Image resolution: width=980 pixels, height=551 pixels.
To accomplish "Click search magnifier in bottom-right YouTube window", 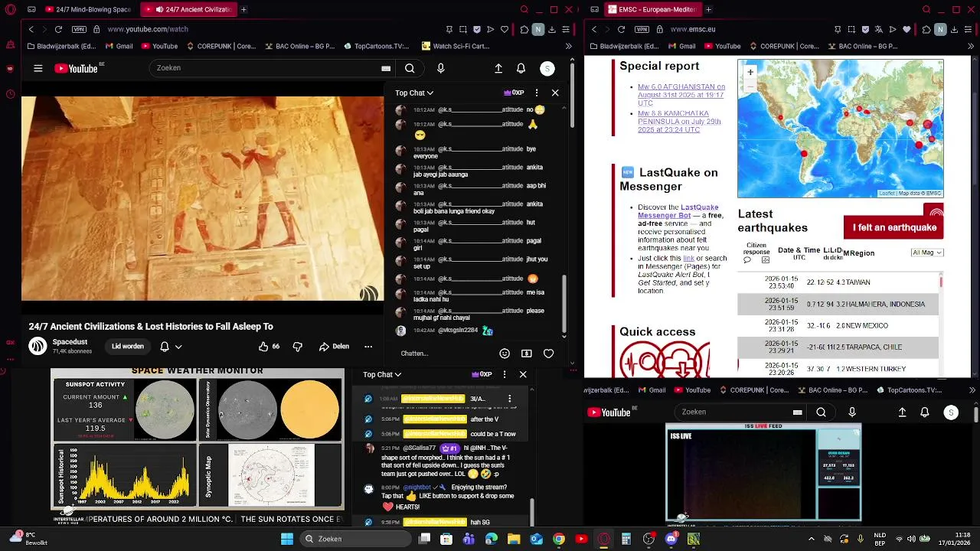I will (821, 412).
